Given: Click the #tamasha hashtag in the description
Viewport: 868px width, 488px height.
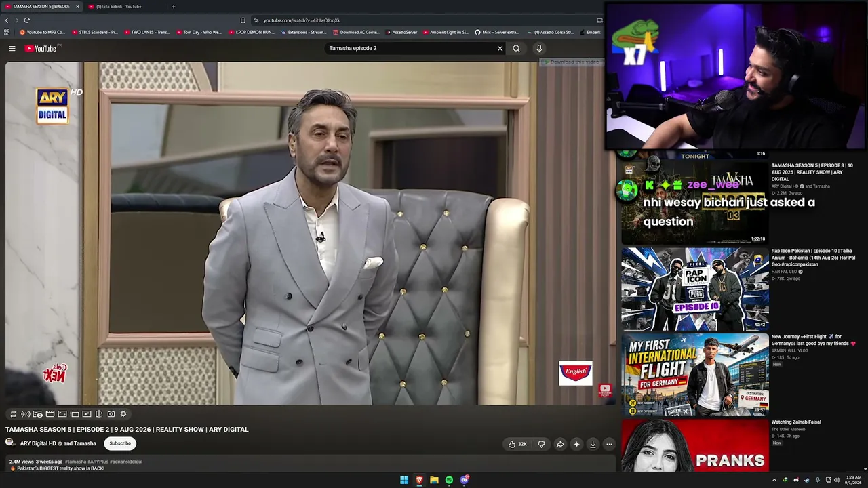Looking at the screenshot, I should click(x=75, y=462).
